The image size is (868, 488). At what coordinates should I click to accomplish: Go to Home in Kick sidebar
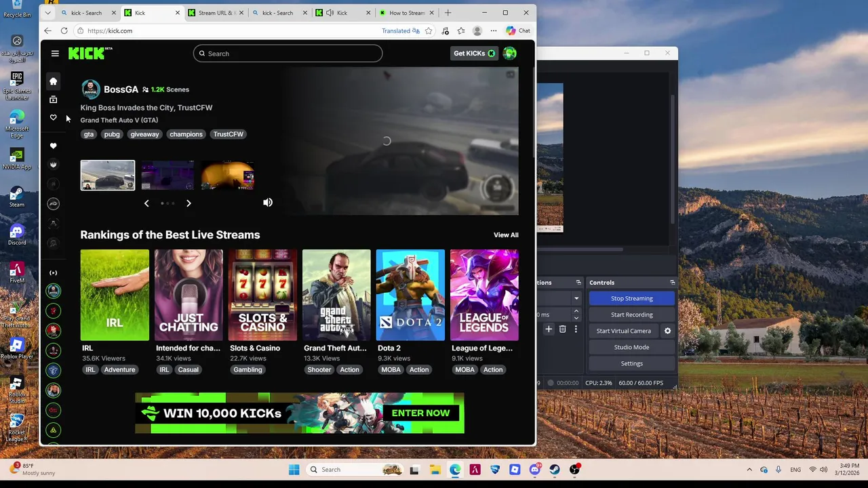coord(53,81)
